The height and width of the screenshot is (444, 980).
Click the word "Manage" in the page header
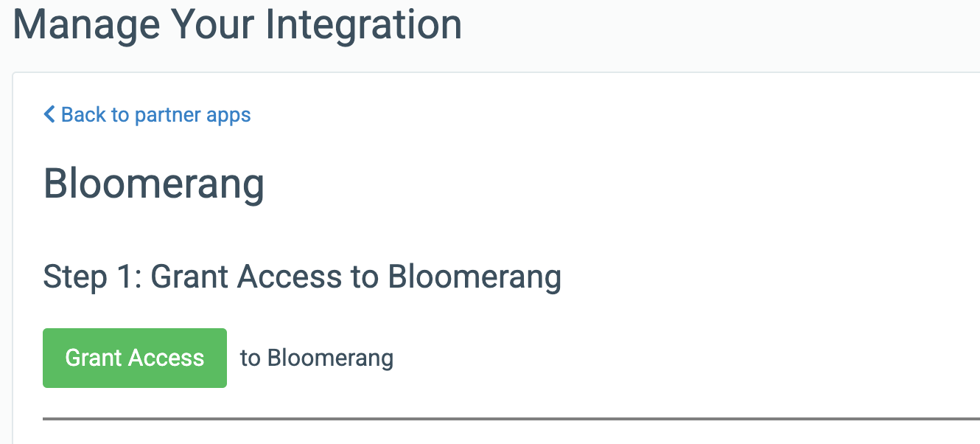(86, 24)
